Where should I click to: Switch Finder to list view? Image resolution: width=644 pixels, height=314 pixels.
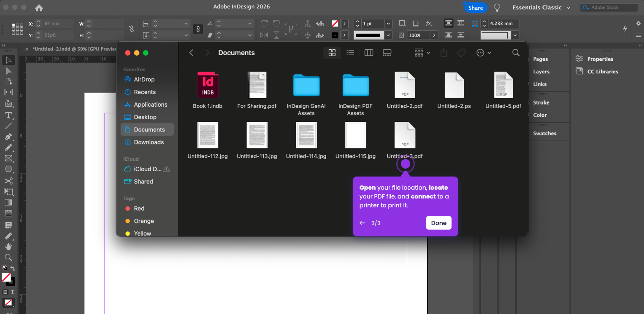[350, 53]
